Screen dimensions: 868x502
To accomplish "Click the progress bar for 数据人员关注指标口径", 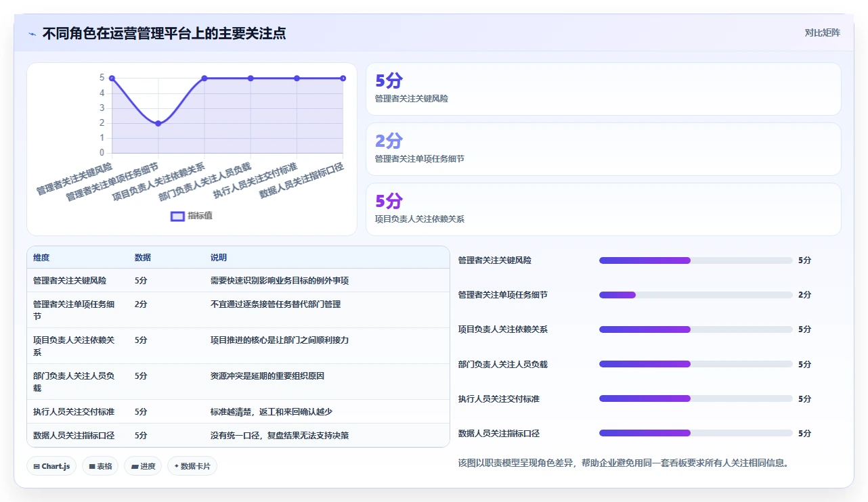I will coord(696,433).
